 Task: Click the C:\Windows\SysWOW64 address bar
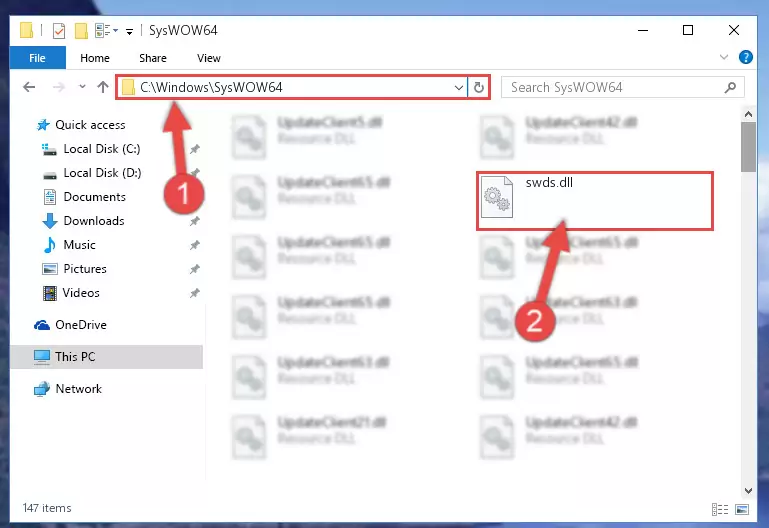click(x=292, y=87)
